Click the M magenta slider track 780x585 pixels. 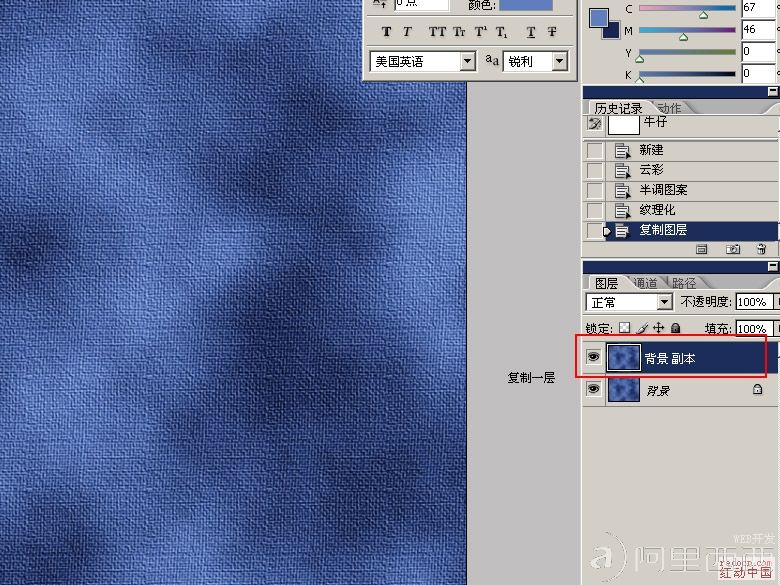pos(687,30)
